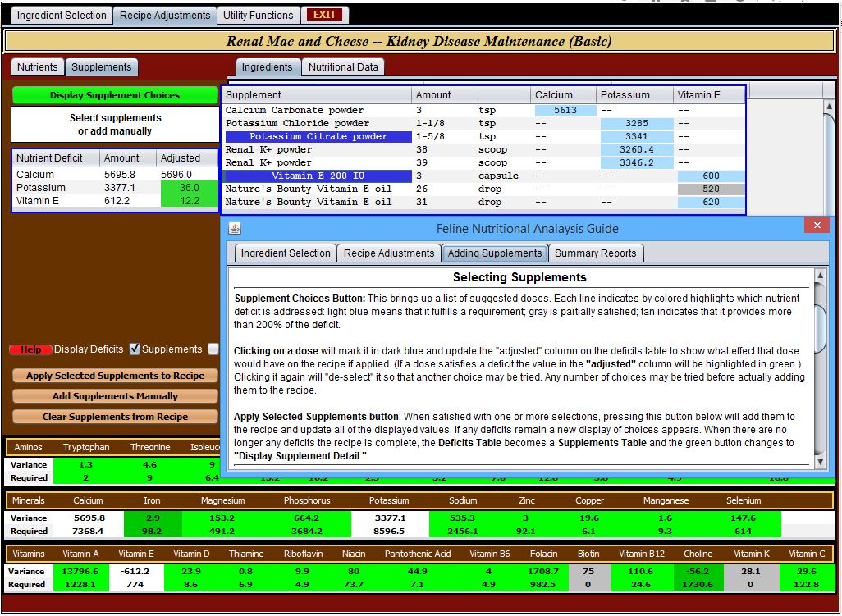
Task: Select the Calcium Carbonate powder row
Action: coord(294,110)
